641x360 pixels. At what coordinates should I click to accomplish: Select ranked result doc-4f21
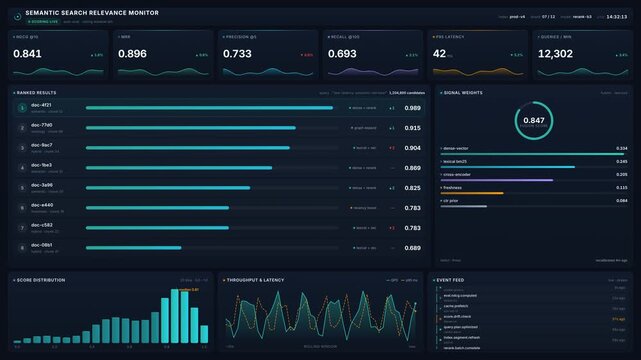[219, 108]
